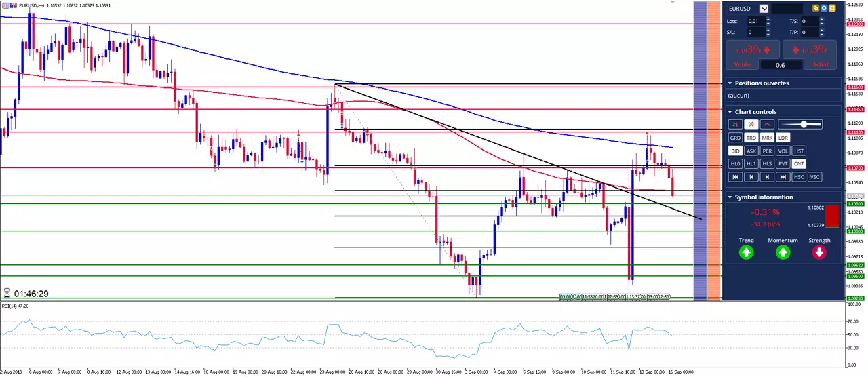This screenshot has width=868, height=377.
Task: Click the Strength down arrow indicator
Action: tap(819, 253)
